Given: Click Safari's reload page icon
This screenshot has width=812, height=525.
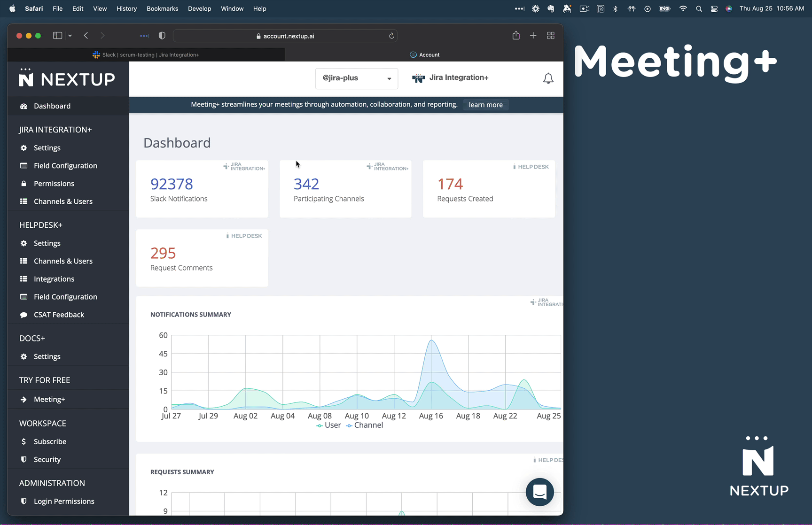Looking at the screenshot, I should tap(391, 36).
